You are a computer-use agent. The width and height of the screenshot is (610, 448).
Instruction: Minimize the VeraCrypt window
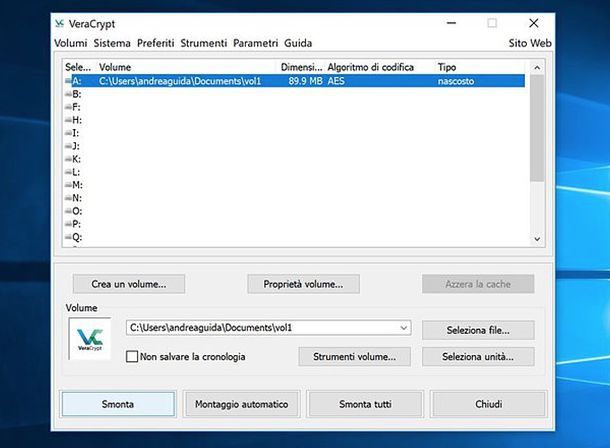click(451, 23)
